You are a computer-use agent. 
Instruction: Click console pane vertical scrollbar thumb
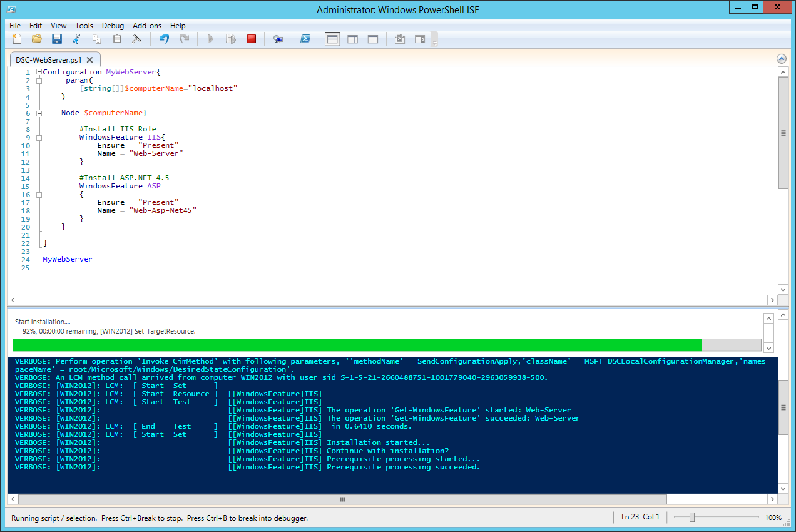[783, 407]
